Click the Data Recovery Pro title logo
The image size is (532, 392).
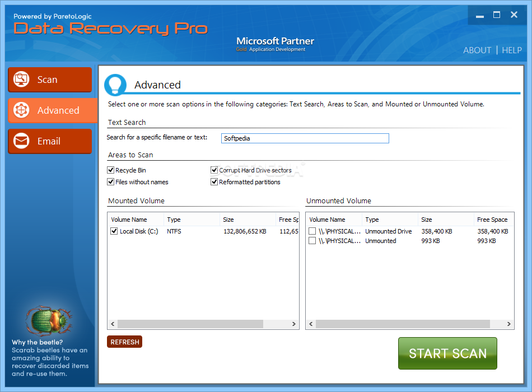pos(110,28)
